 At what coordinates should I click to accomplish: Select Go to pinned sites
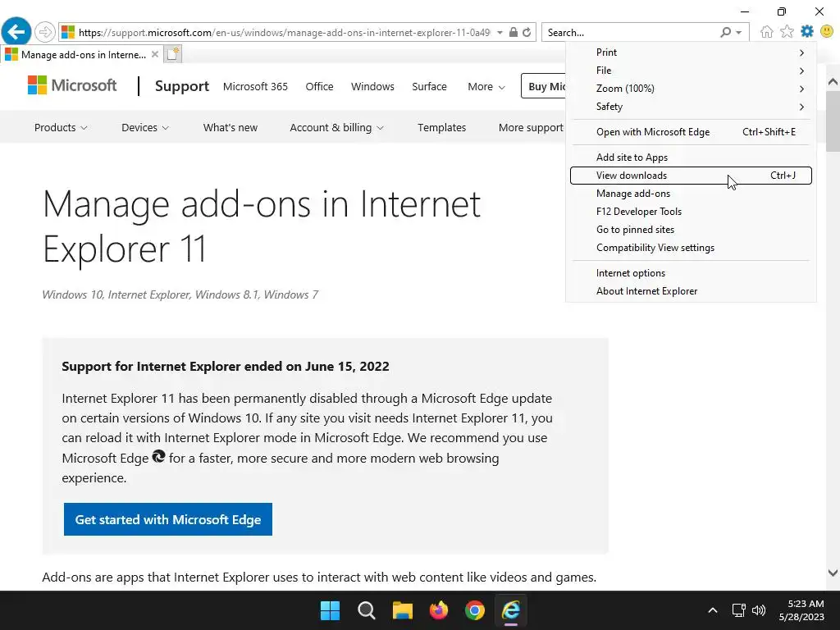click(x=691, y=230)
